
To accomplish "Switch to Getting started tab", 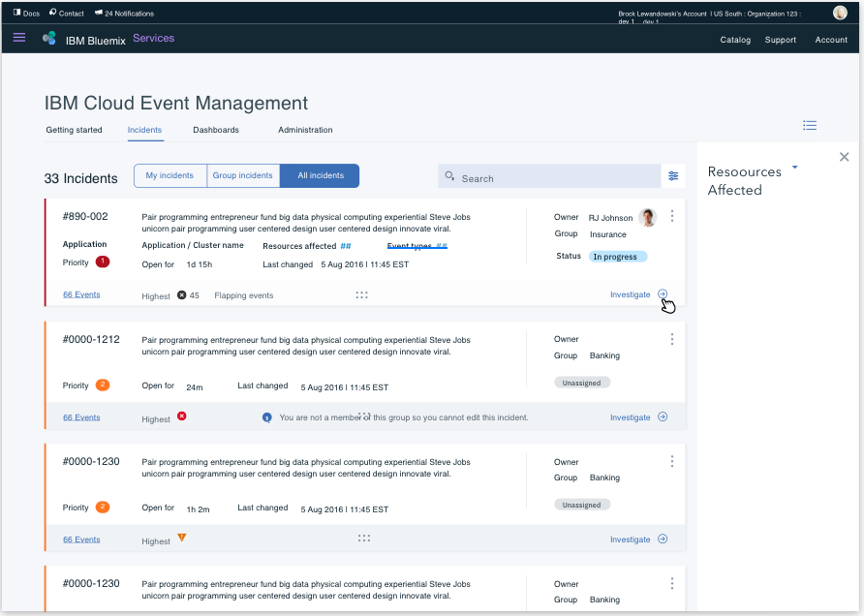I will 74,130.
